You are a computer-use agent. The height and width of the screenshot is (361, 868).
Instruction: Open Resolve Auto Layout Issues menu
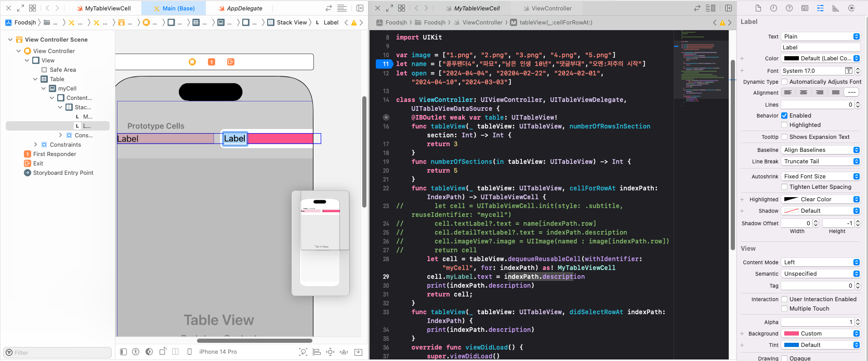344,352
